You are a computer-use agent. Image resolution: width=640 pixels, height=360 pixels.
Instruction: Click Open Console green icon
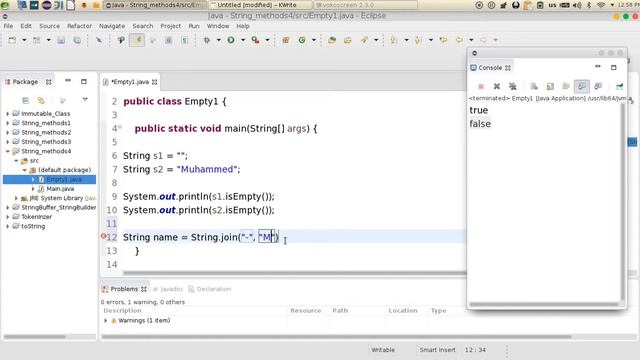(620, 87)
